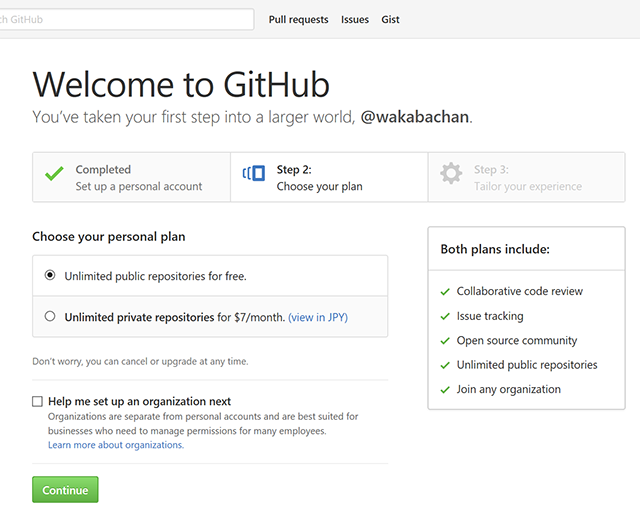
Task: Click the checkmark beside Unlimited public repositories in sidebar
Action: (x=445, y=365)
